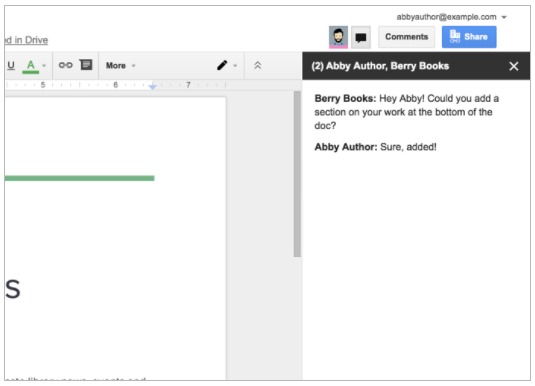Click the chat header Abby Author, Berry Books
The image size is (535, 386).
click(x=380, y=66)
